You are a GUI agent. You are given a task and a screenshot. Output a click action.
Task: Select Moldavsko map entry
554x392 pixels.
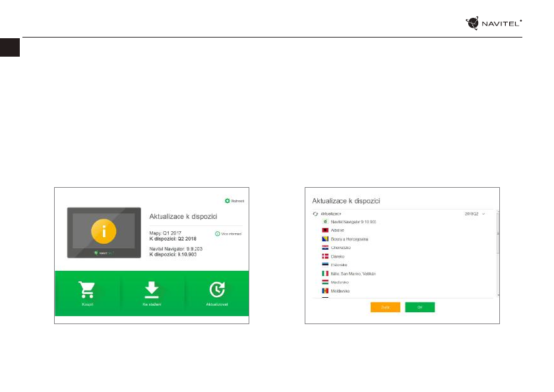(x=336, y=291)
